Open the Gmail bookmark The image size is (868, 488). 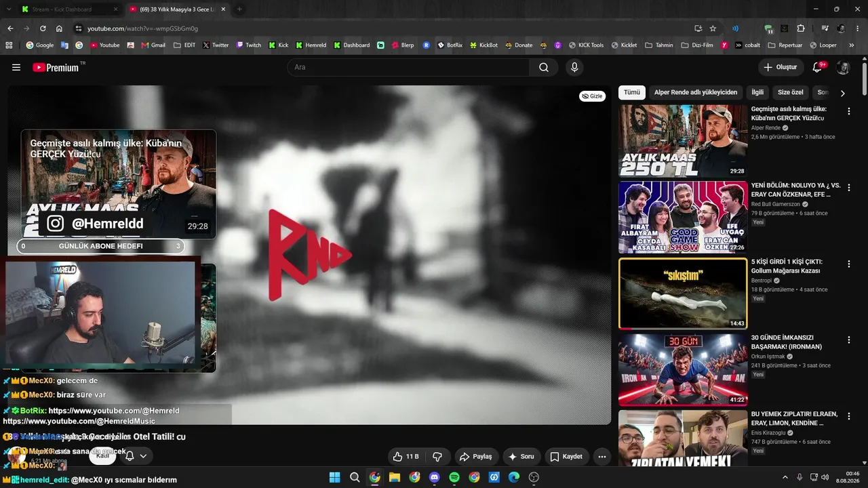(153, 45)
